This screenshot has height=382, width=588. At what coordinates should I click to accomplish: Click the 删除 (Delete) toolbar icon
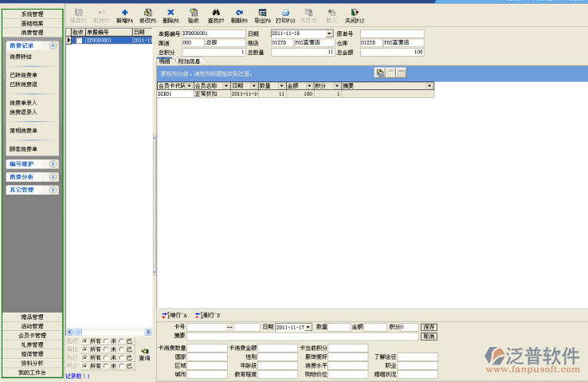(x=171, y=14)
